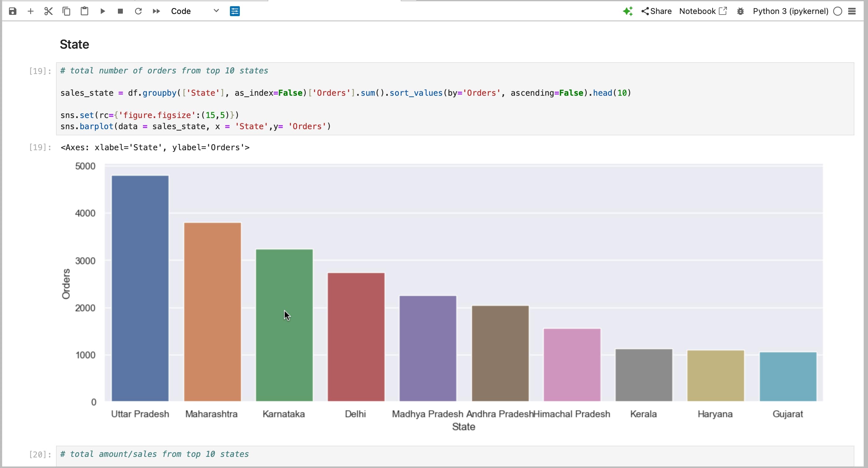The width and height of the screenshot is (868, 468).
Task: Restart kernel and run all cells
Action: [156, 11]
